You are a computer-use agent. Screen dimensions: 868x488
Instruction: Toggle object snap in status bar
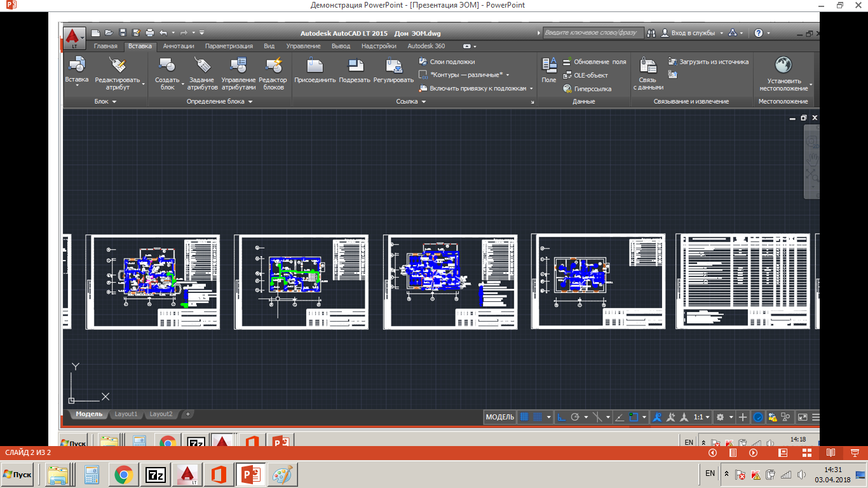pos(634,417)
